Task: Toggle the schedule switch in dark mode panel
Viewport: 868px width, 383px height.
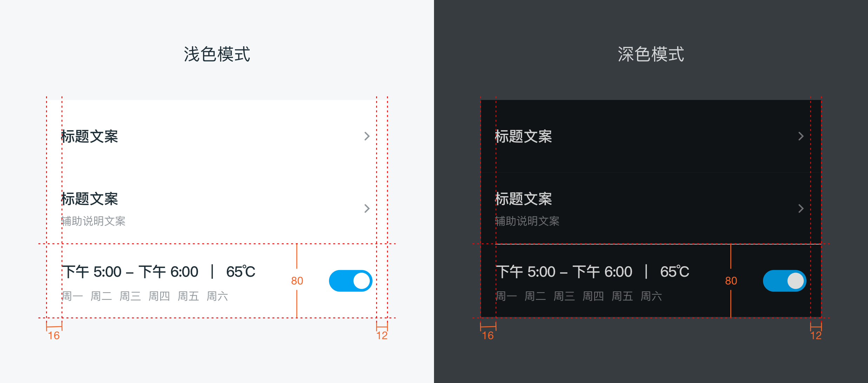Action: pos(784,281)
